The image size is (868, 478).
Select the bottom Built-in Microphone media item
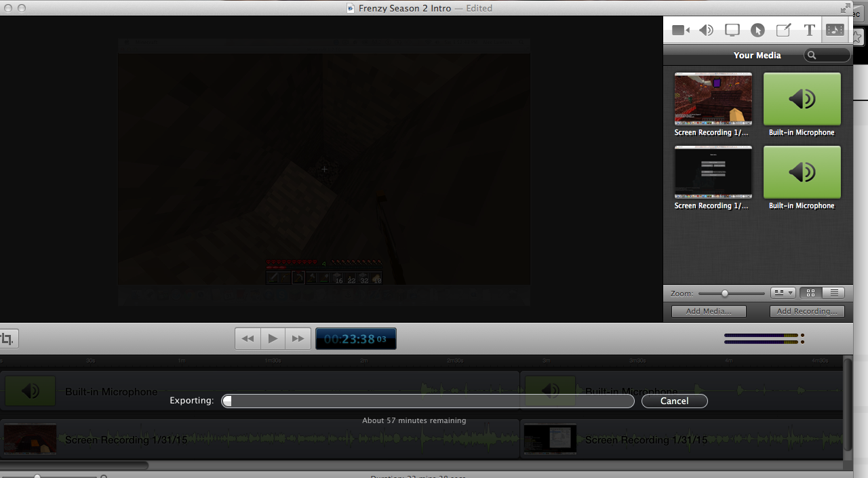pyautogui.click(x=802, y=172)
